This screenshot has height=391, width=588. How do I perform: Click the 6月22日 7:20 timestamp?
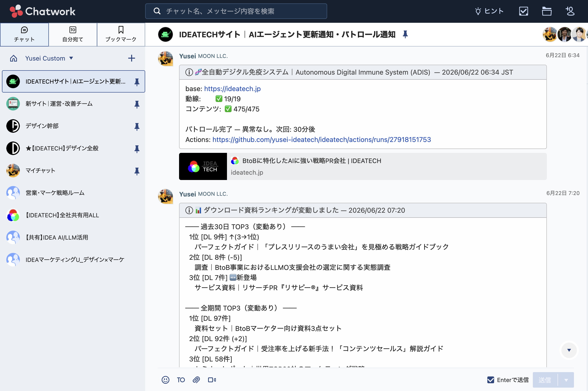(x=563, y=193)
